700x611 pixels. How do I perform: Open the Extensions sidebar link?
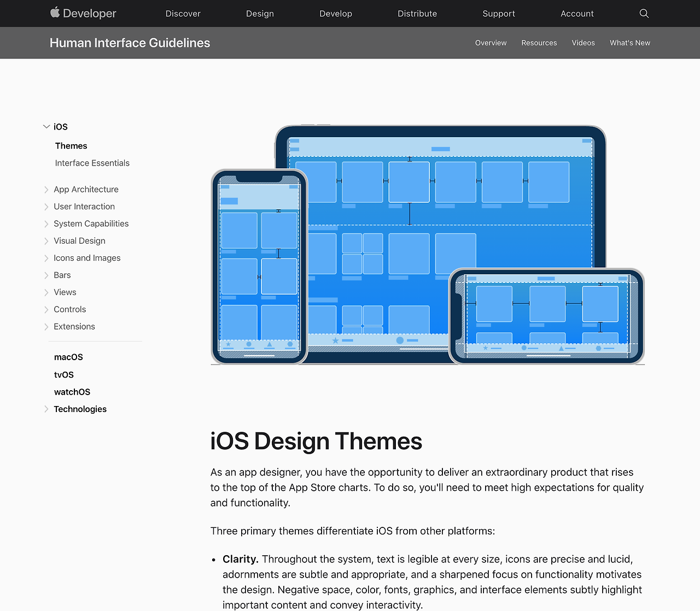[74, 326]
